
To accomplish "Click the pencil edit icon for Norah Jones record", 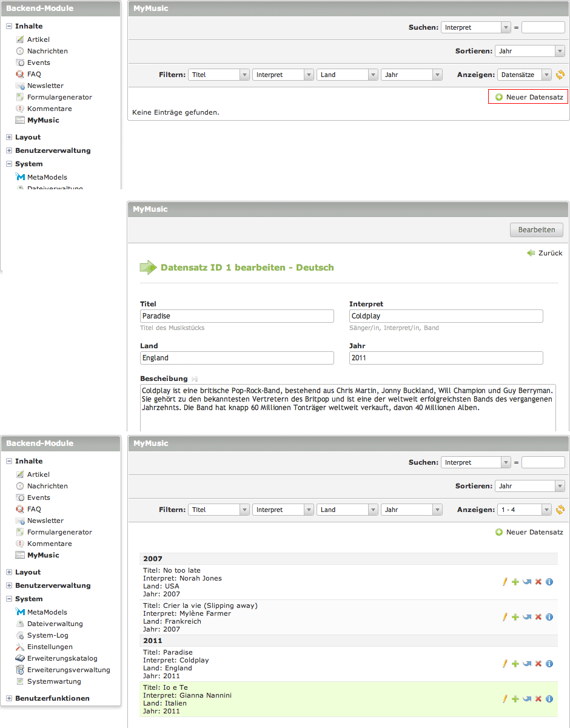I will point(505,582).
